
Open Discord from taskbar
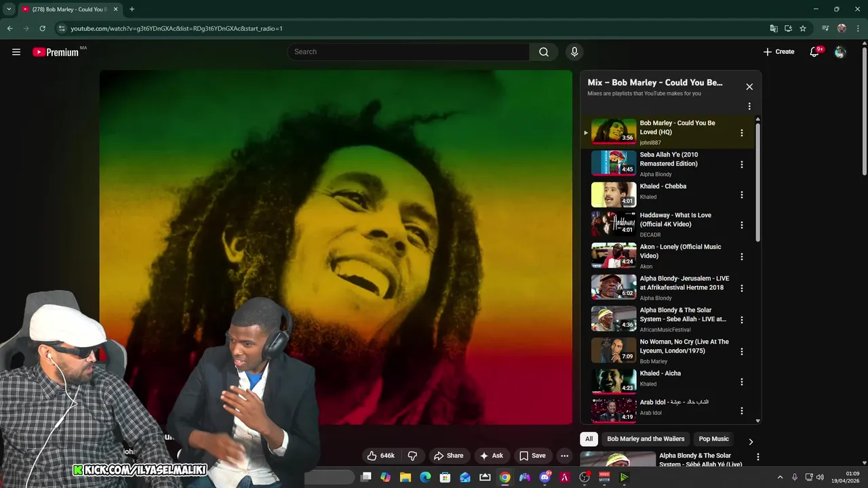point(545,477)
